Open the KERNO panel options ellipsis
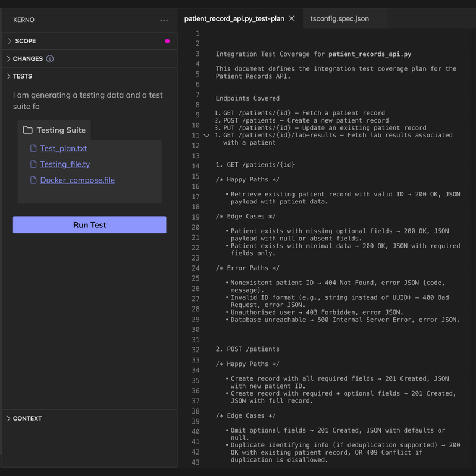The height and width of the screenshot is (476, 476). pos(164,20)
